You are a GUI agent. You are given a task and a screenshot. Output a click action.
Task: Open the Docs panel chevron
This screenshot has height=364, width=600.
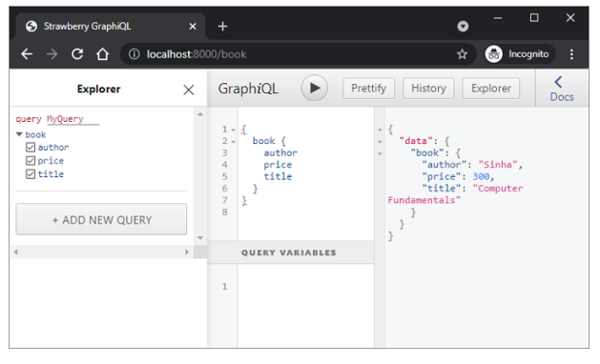pos(558,81)
